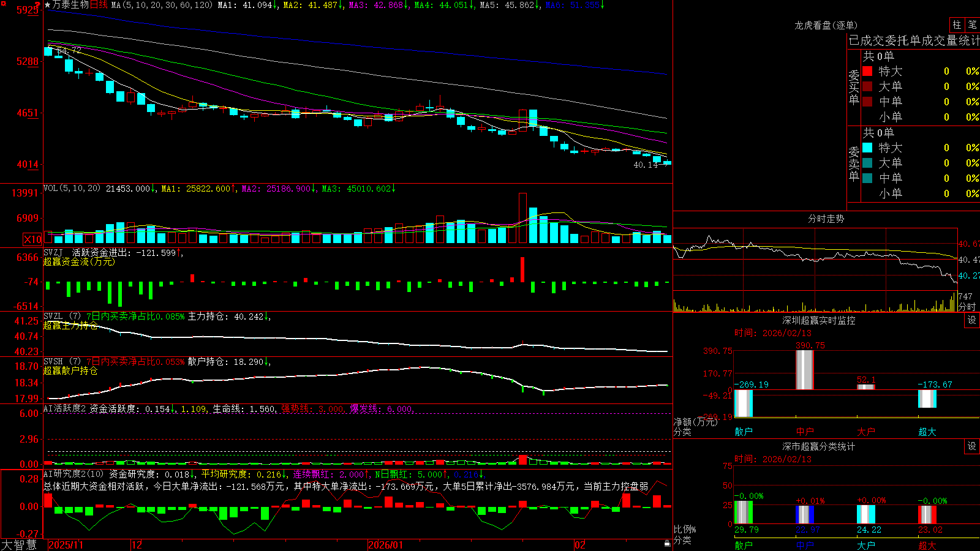Click the 委买单 vertical label

coord(854,87)
